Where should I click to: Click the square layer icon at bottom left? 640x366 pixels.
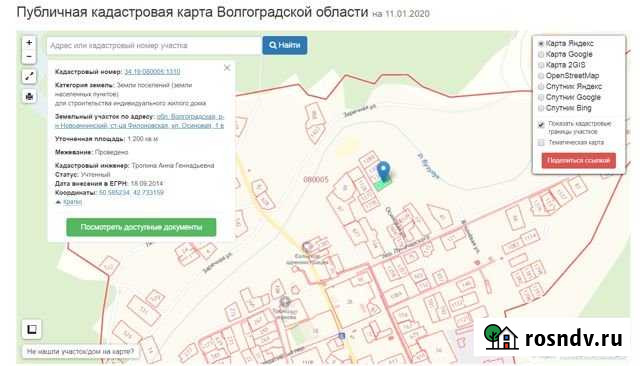(31, 329)
